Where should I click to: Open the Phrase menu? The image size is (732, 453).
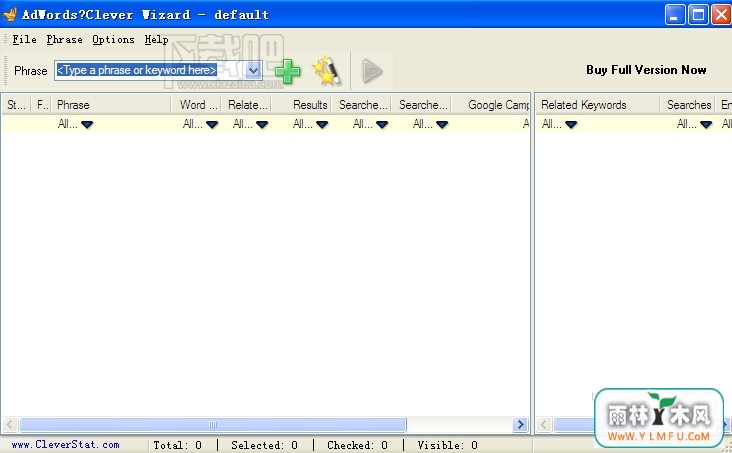64,40
